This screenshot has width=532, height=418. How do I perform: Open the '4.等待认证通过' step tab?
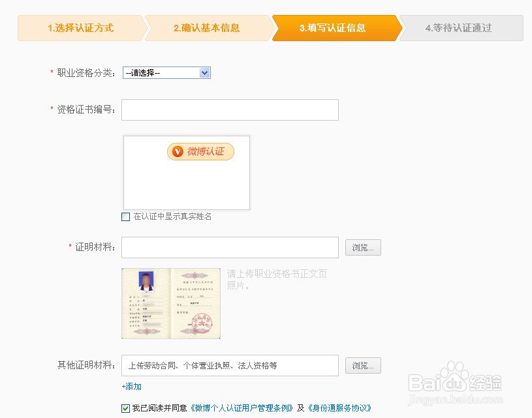(460, 27)
